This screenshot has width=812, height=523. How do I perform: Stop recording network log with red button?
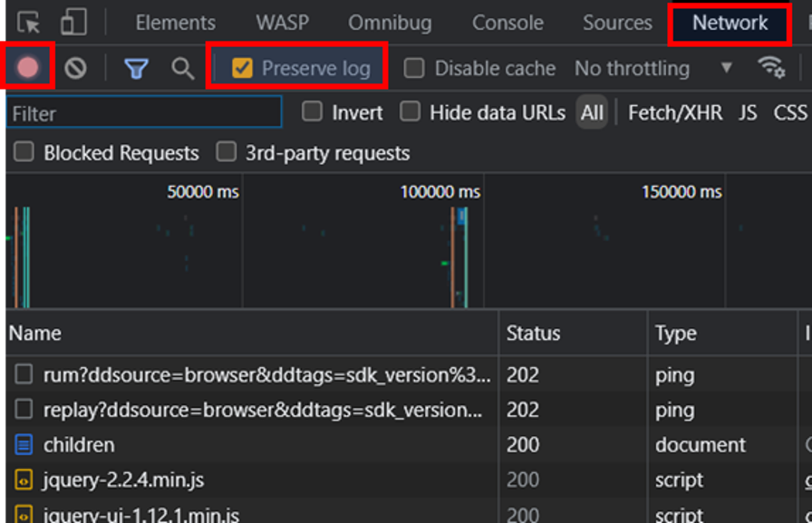click(x=27, y=67)
